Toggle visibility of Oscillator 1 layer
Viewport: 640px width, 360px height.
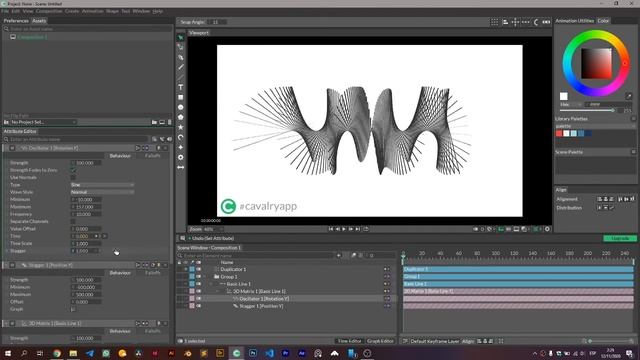tap(199, 299)
